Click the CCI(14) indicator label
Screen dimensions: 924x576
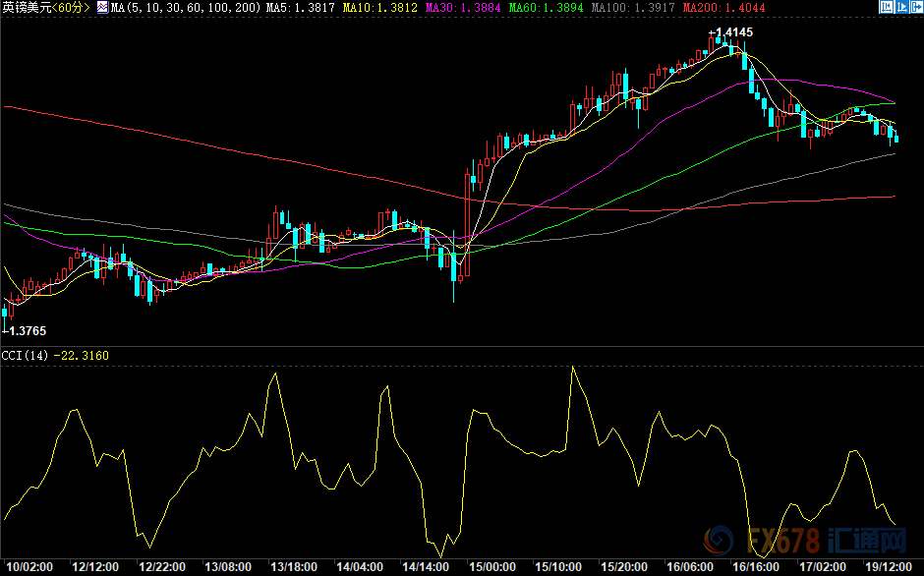pos(26,355)
